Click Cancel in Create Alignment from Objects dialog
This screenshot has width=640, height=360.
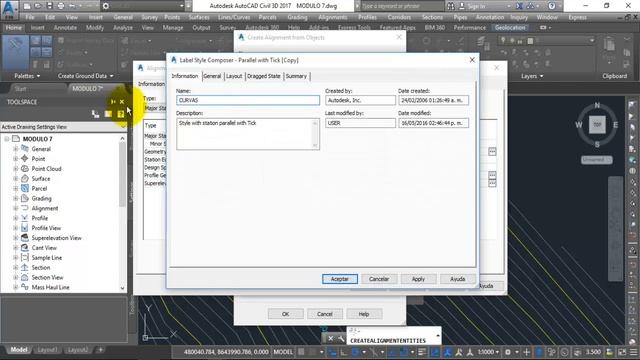[324, 314]
